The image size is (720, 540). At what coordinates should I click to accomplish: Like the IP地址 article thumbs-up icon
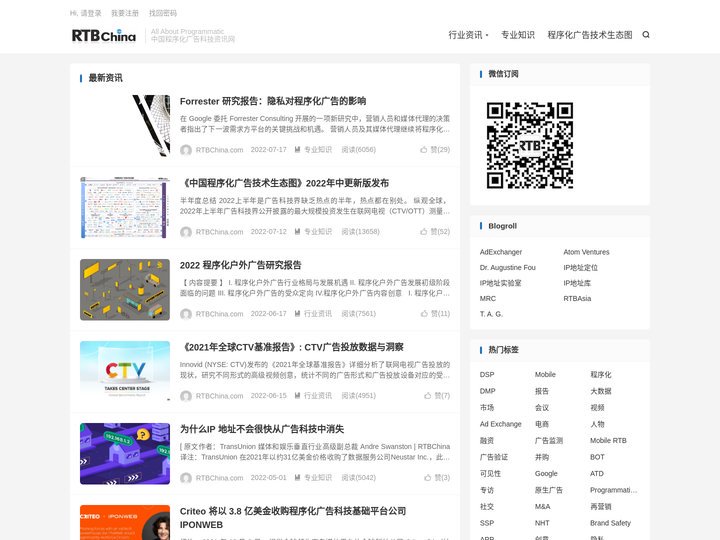(x=428, y=478)
